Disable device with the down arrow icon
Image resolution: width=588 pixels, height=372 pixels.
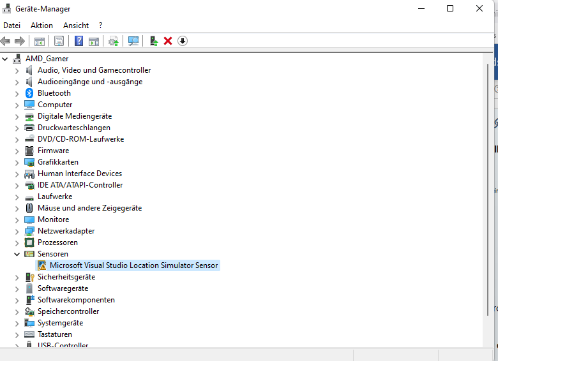click(x=183, y=41)
